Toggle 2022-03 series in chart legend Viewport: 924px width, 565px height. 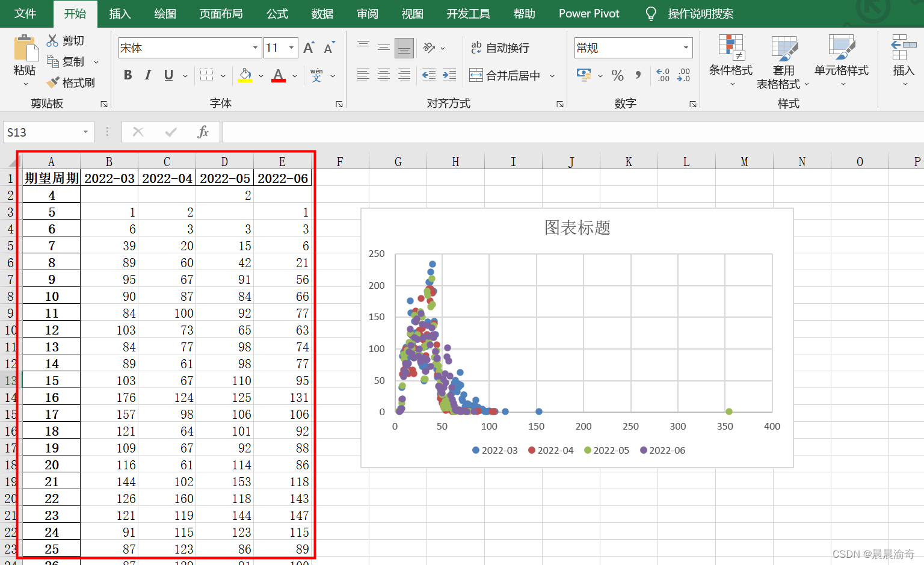point(494,450)
